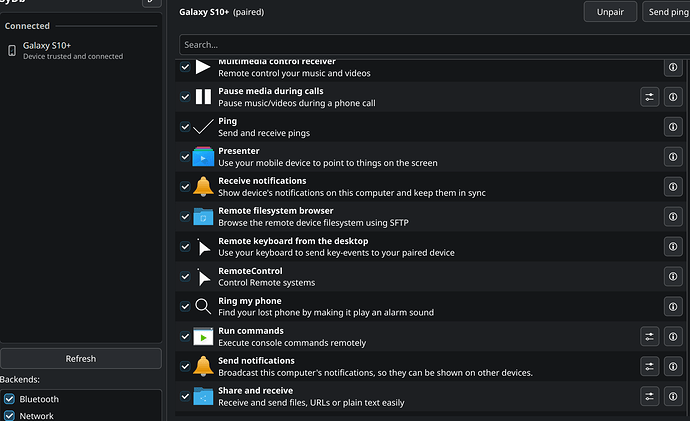The width and height of the screenshot is (690, 421).
Task: Open Share and receive settings icon
Action: point(650,396)
